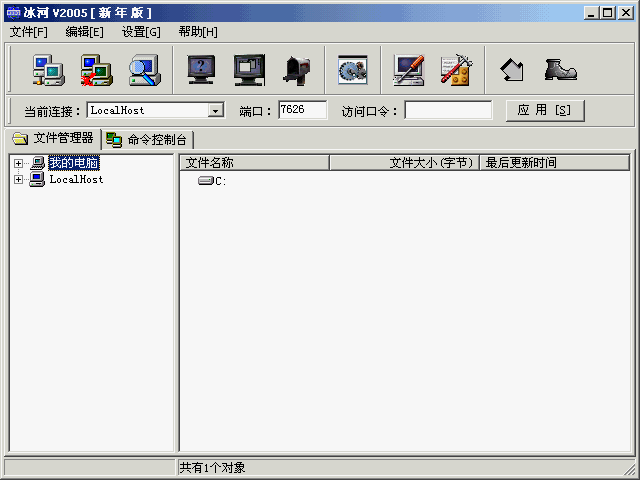The height and width of the screenshot is (480, 640).
Task: Click the mailbox message icon
Action: (296, 69)
